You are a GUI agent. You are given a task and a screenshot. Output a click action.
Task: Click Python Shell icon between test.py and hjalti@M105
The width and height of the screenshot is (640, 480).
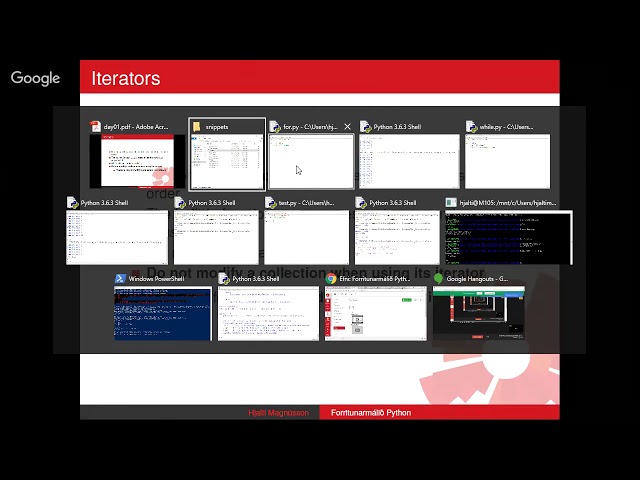(361, 202)
